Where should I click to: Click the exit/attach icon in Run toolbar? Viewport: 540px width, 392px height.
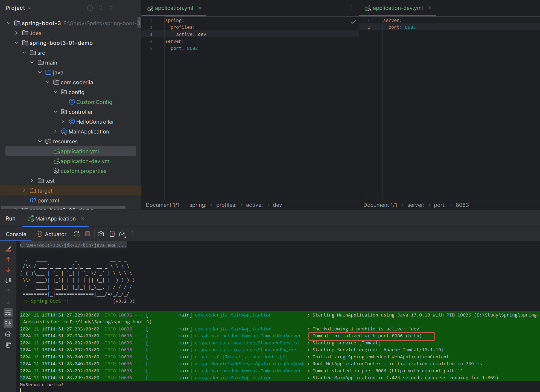(112, 234)
